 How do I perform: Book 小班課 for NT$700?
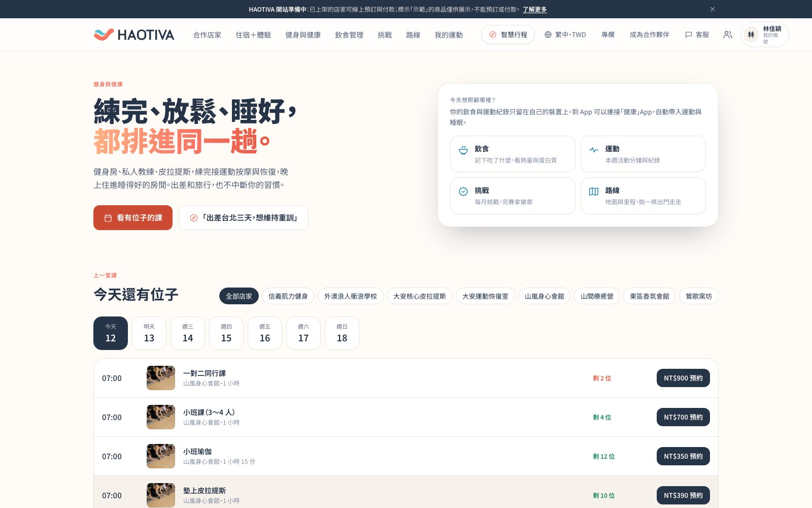point(683,417)
